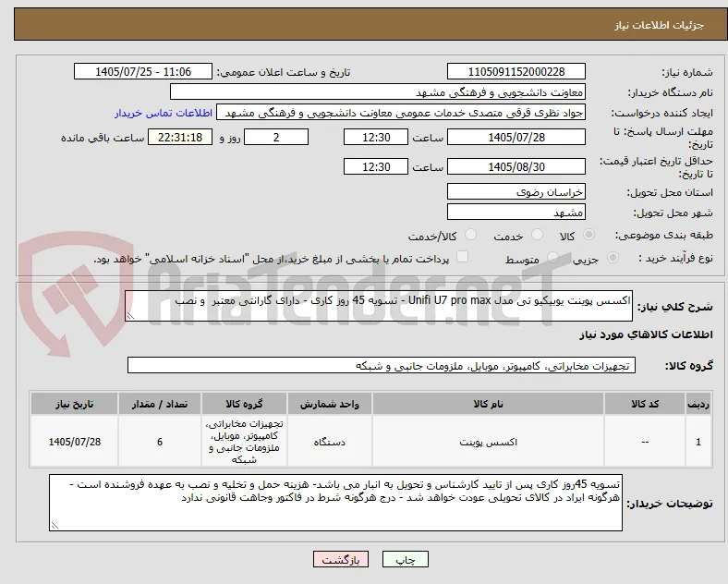Click the row number 1 cell

pos(698,442)
